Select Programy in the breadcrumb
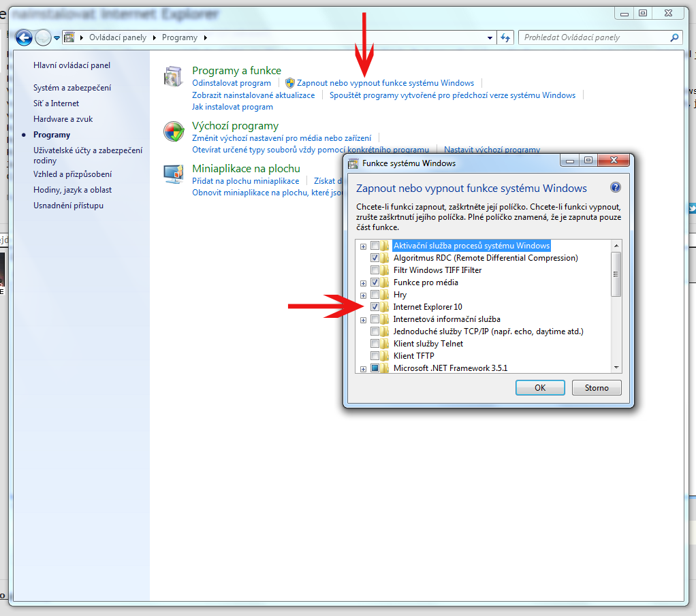Screen dimensions: 696x616 179,37
